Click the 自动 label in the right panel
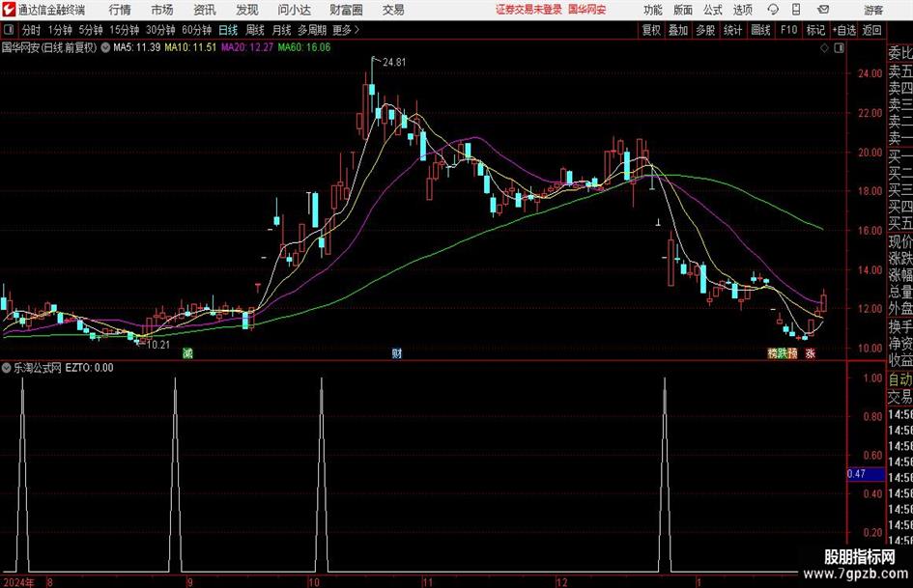 tap(900, 379)
